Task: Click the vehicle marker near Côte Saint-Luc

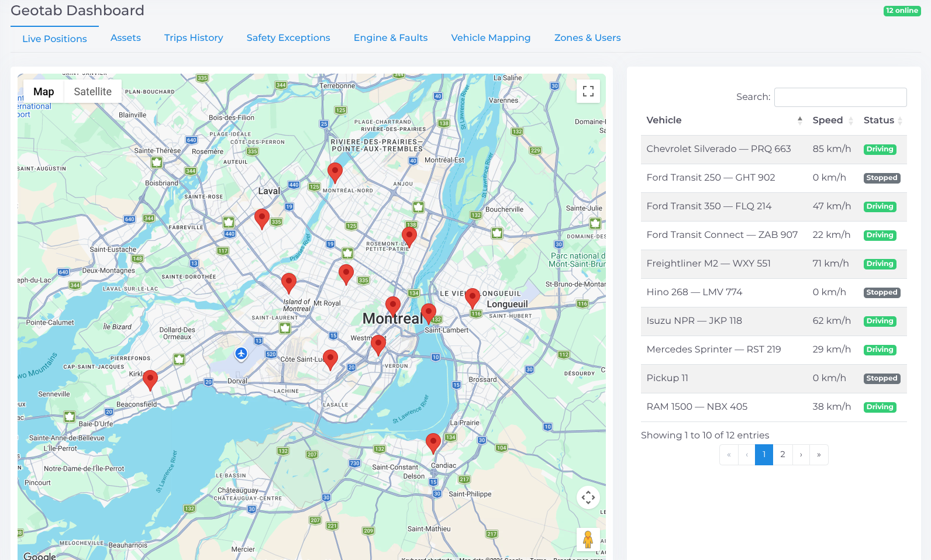Action: 330,359
